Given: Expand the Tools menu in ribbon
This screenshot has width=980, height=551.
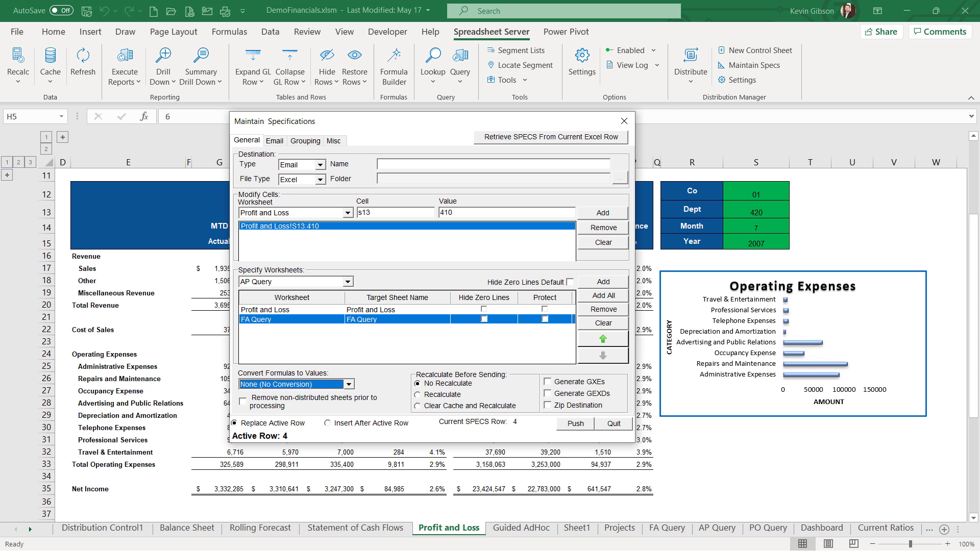Looking at the screenshot, I should [x=525, y=80].
